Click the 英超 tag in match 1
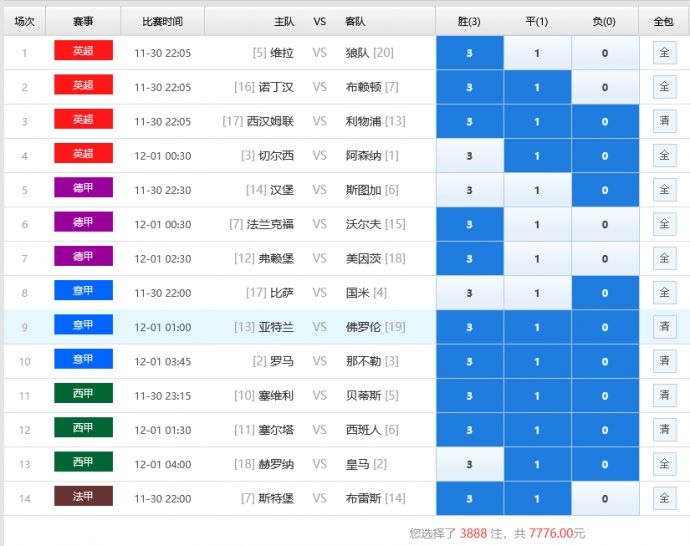The width and height of the screenshot is (690, 546). click(x=83, y=50)
